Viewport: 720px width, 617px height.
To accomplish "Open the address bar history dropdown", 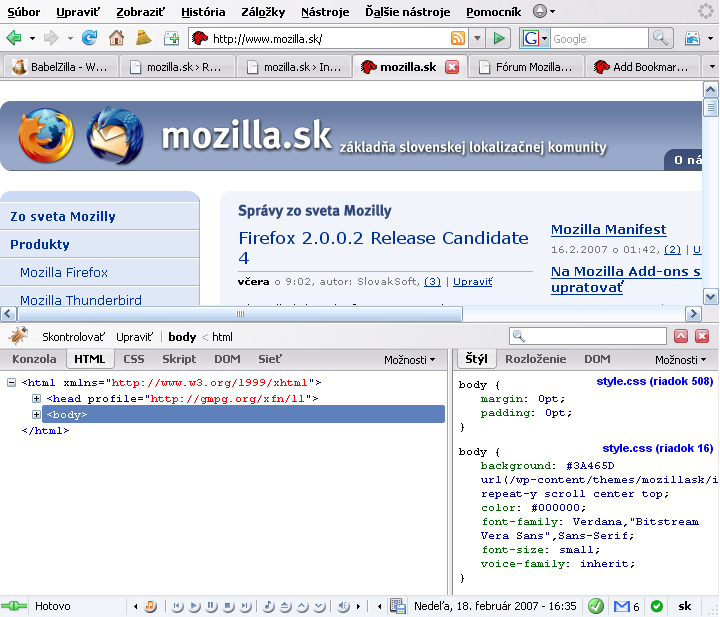I will coord(477,39).
